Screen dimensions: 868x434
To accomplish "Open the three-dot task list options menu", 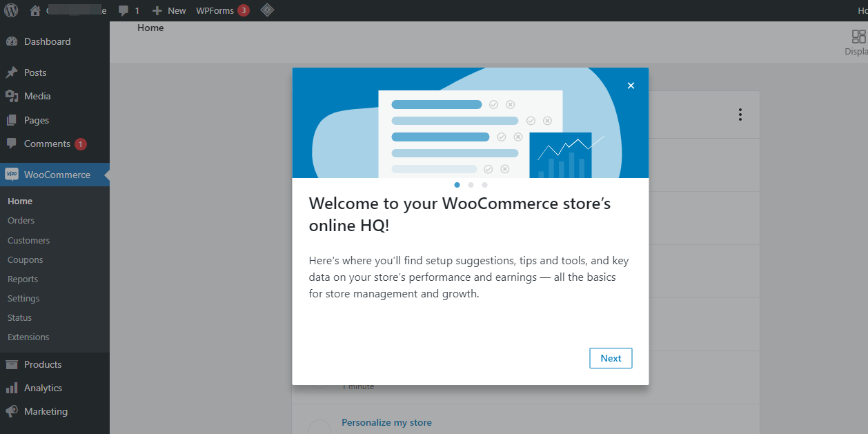I will click(740, 115).
